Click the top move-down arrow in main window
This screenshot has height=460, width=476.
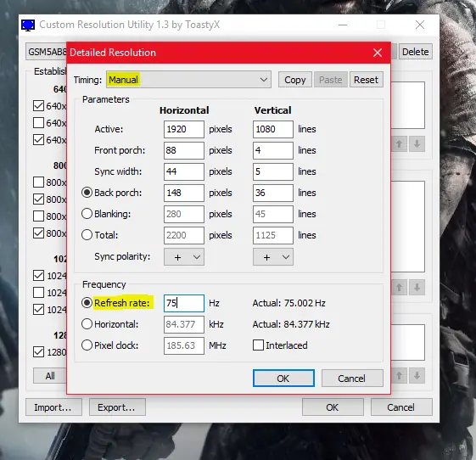tap(417, 144)
